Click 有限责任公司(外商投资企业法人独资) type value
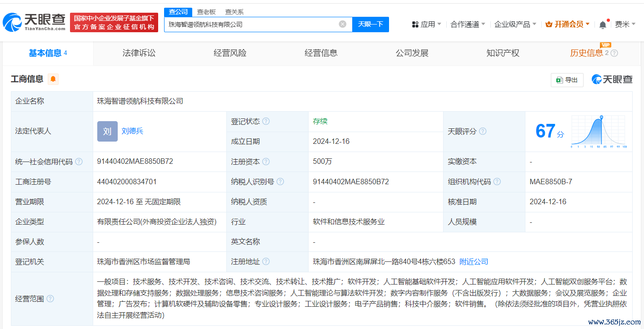 tap(157, 221)
